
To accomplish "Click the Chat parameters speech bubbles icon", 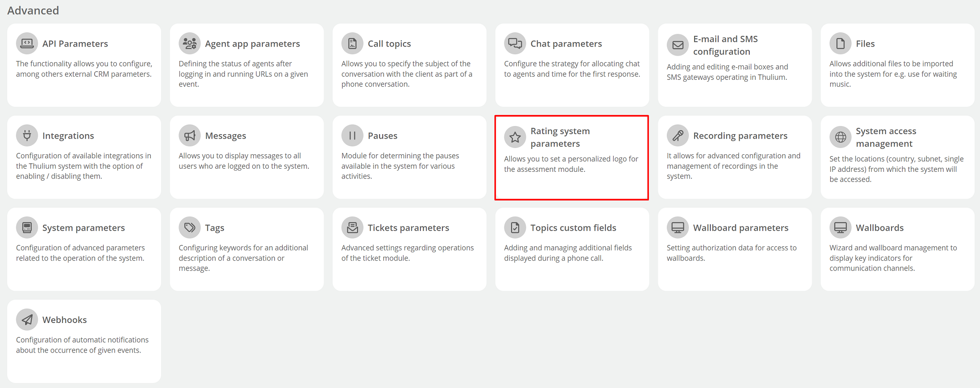I will [x=515, y=44].
